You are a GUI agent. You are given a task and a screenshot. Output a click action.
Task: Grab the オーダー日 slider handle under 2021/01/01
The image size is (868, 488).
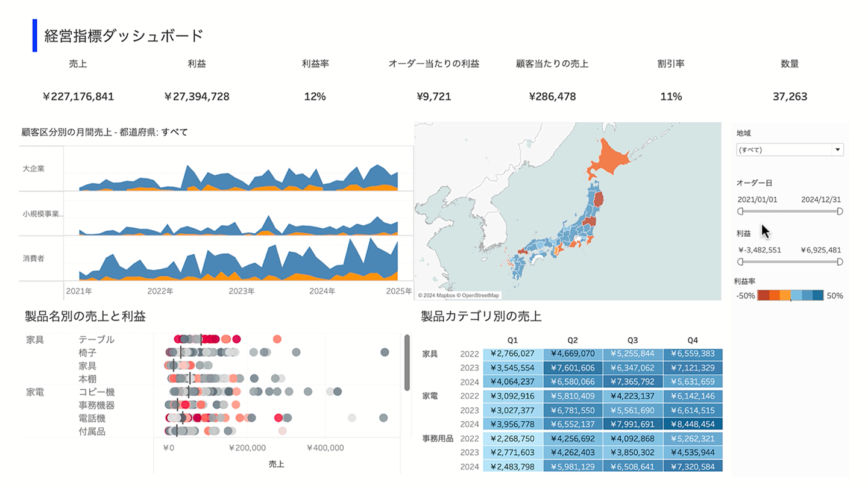coord(740,211)
